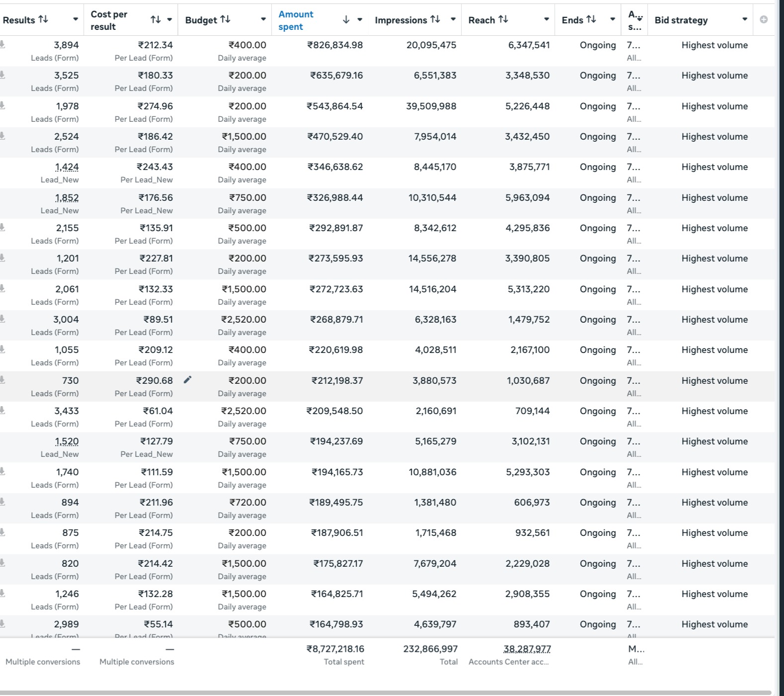Click the horizontal scrollbar at the table bottom
Screen dimensions: 784x696
pos(386,693)
